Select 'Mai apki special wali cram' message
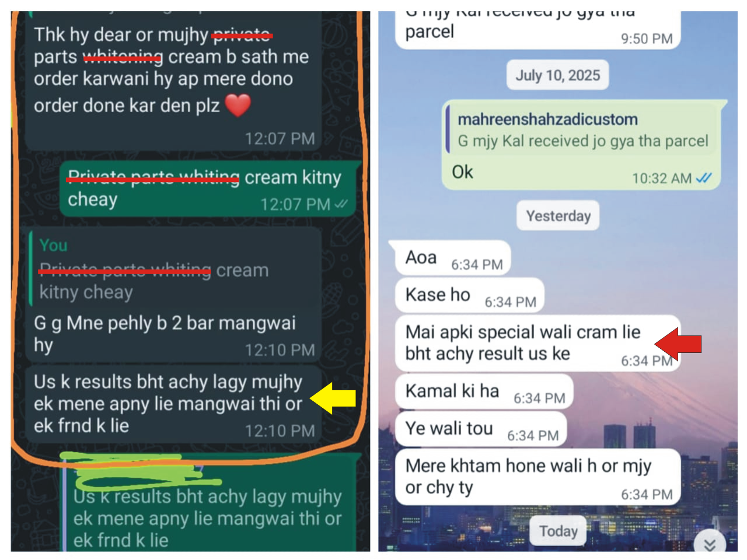747x560 pixels. click(x=538, y=343)
